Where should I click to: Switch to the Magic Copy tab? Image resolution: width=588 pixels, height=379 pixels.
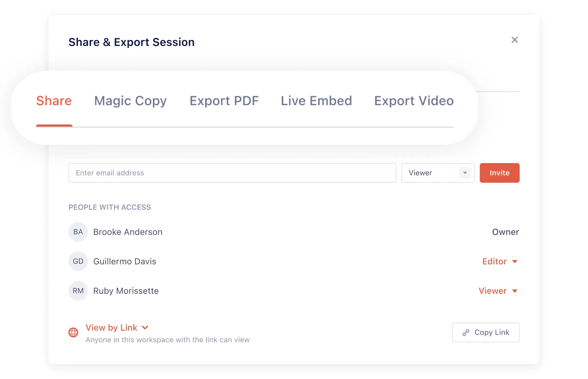pyautogui.click(x=131, y=101)
